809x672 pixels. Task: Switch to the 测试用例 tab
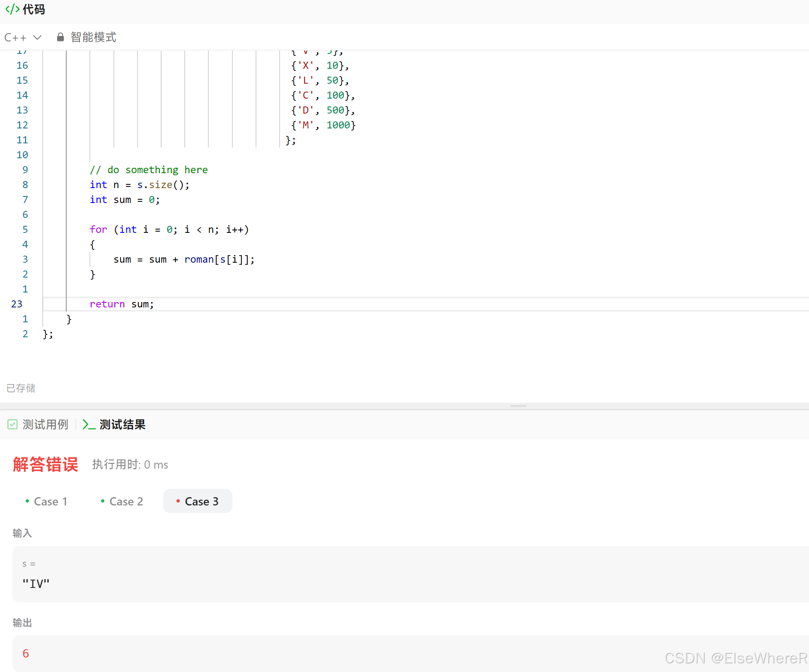coord(45,424)
